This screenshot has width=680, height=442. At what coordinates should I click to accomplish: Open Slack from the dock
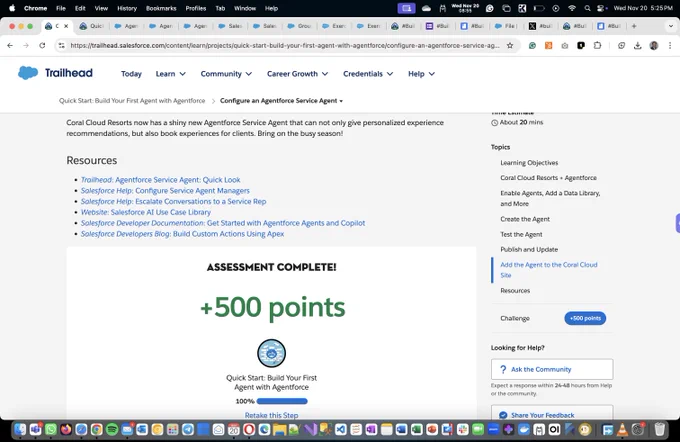pos(462,429)
